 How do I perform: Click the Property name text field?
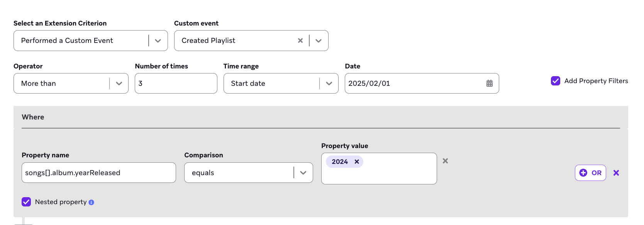(98, 173)
